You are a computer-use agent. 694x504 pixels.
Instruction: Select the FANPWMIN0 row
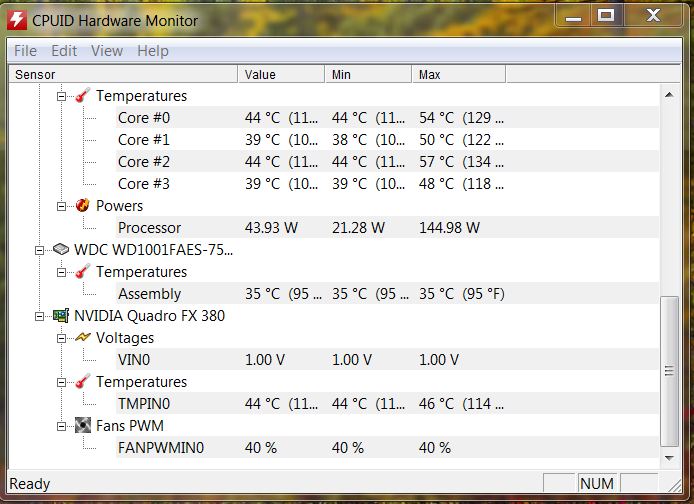click(387, 447)
